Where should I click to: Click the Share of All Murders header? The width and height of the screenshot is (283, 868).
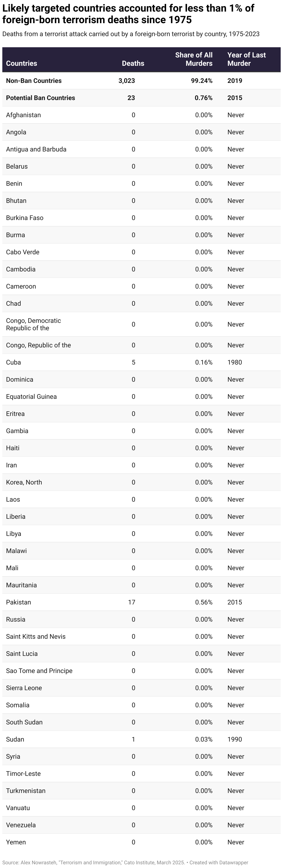tap(194, 59)
